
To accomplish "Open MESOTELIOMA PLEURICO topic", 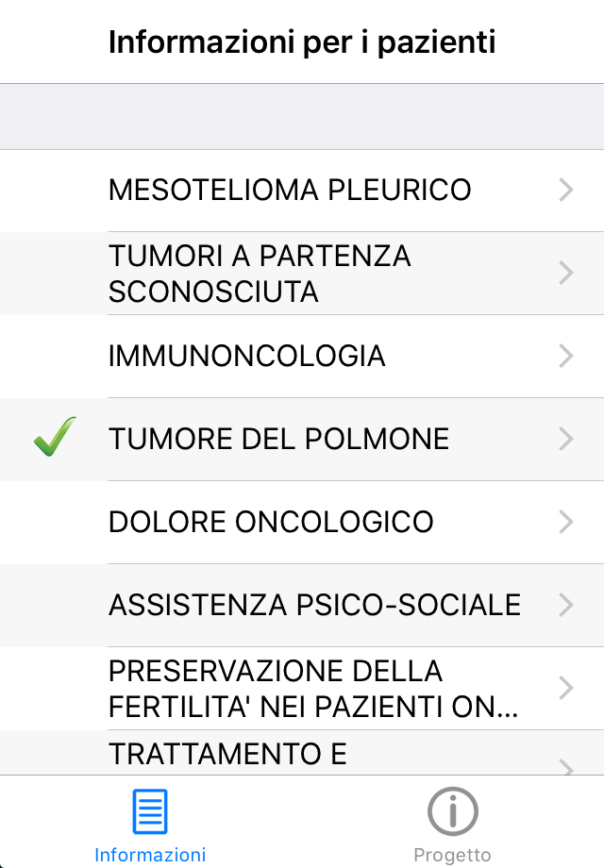I will point(290,191).
